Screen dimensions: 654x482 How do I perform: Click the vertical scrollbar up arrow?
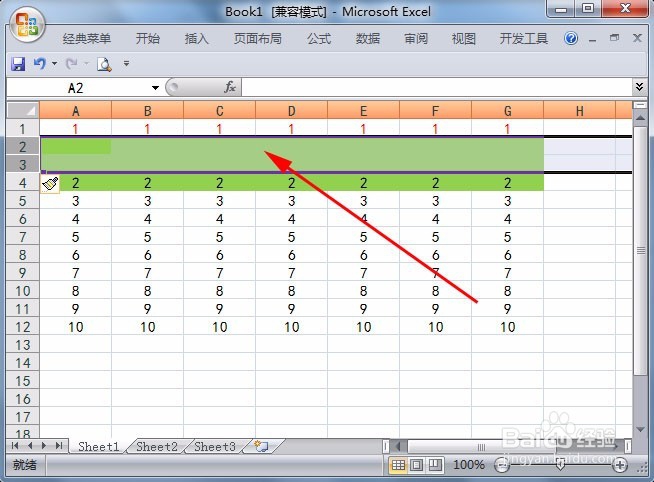click(640, 118)
